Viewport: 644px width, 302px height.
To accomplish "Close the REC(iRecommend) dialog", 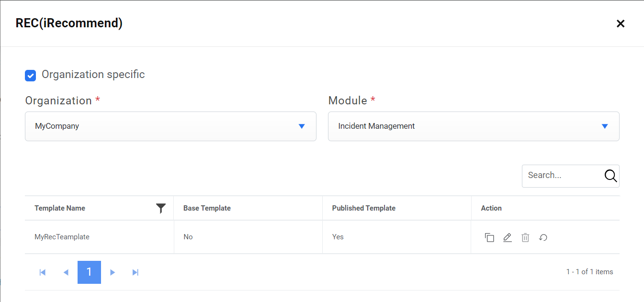I will [x=621, y=23].
